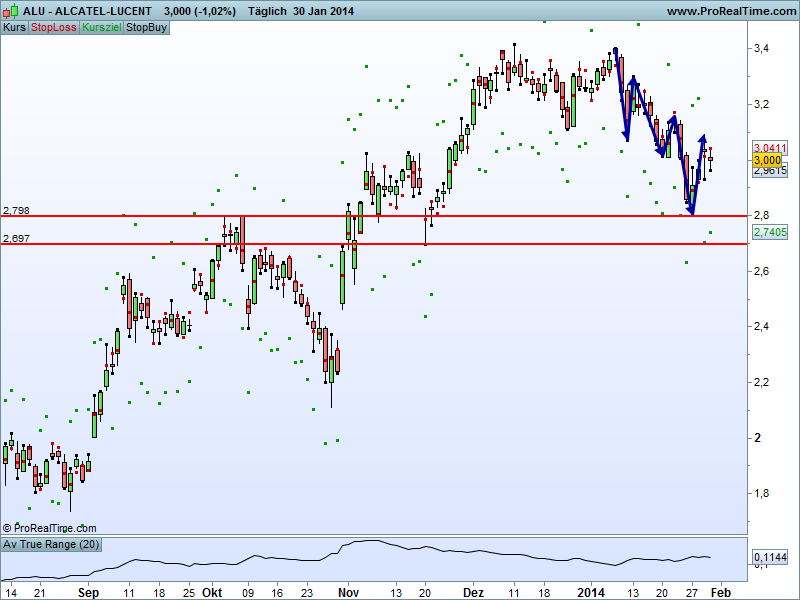
Task: Click the 2,6 price axis label
Action: tap(762, 271)
